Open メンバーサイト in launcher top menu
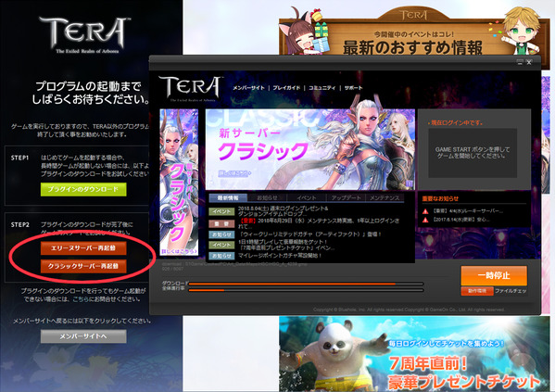555x392 pixels. tap(249, 88)
